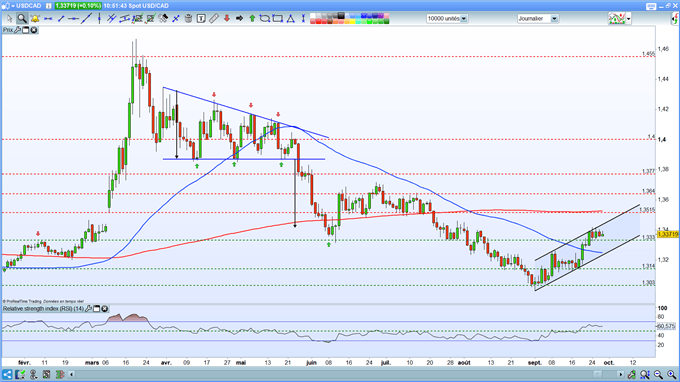Screen dimensions: 680x382
Task: Select the vertical double-arrow measure tool
Action: tap(303, 19)
